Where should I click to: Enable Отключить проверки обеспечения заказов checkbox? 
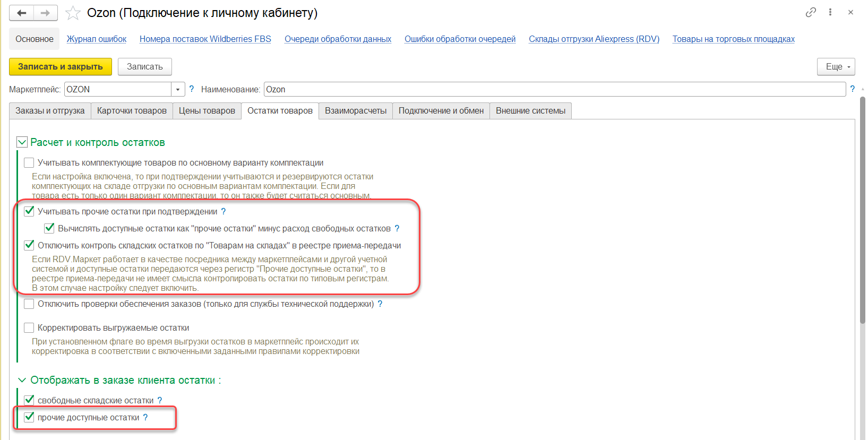(x=29, y=304)
